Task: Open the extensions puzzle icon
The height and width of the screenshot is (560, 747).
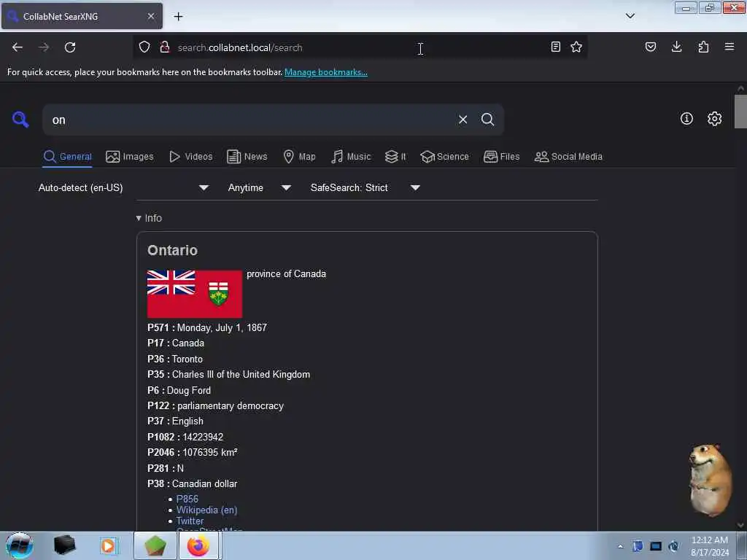Action: (x=703, y=47)
